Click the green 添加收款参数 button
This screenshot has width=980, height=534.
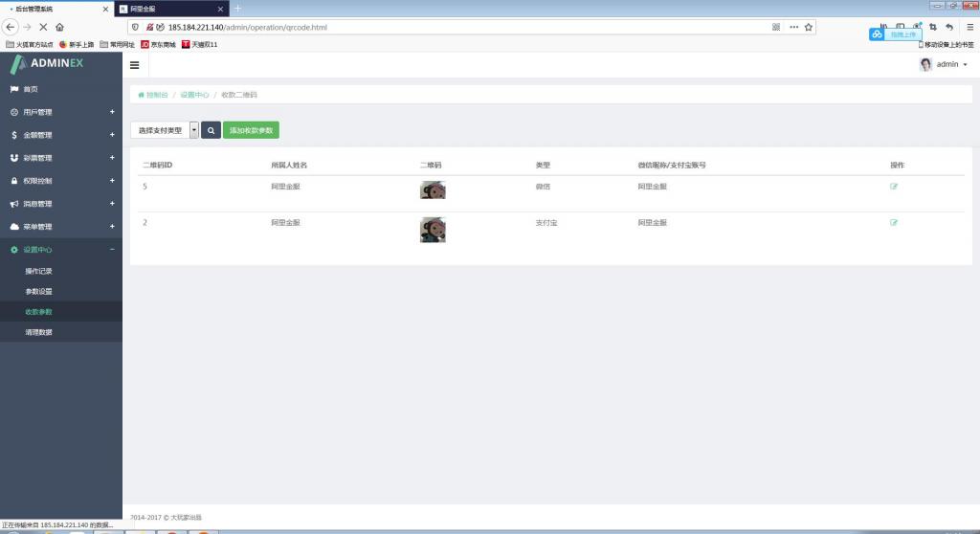(251, 130)
